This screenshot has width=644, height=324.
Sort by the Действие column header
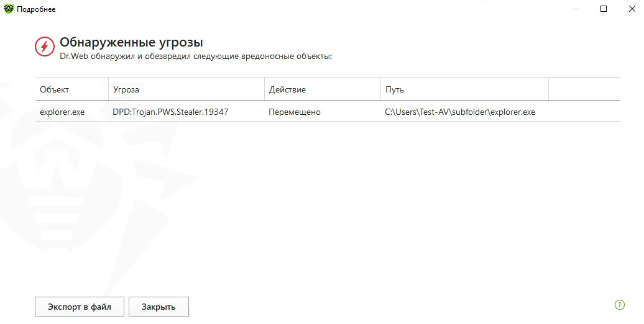[323, 89]
